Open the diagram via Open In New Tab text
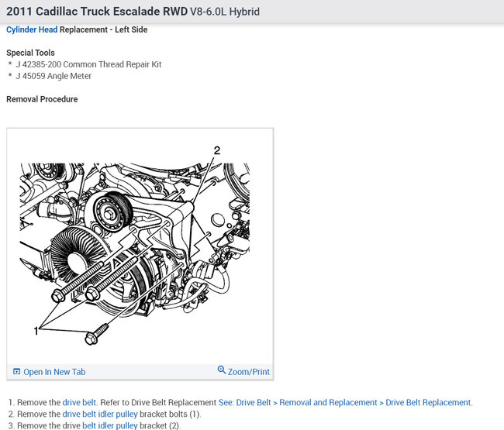Image resolution: width=504 pixels, height=430 pixels. [x=54, y=372]
